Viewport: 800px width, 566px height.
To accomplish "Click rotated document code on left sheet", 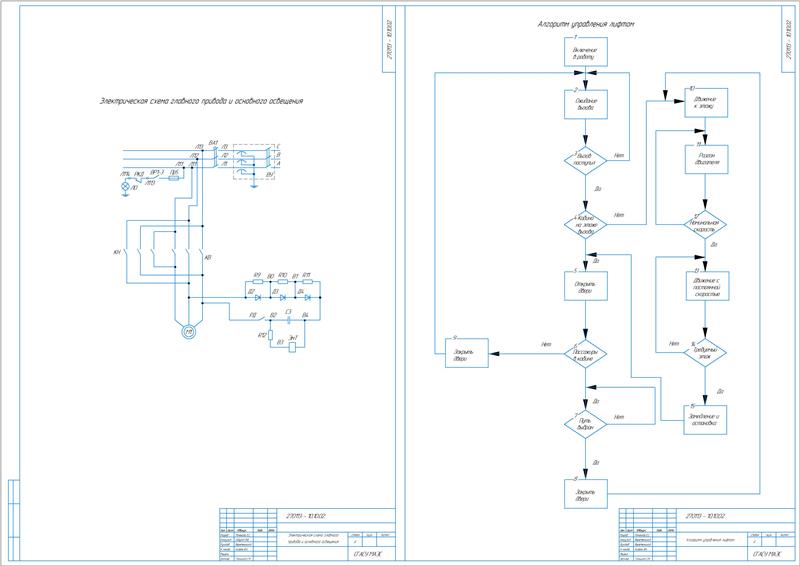I will (x=389, y=40).
